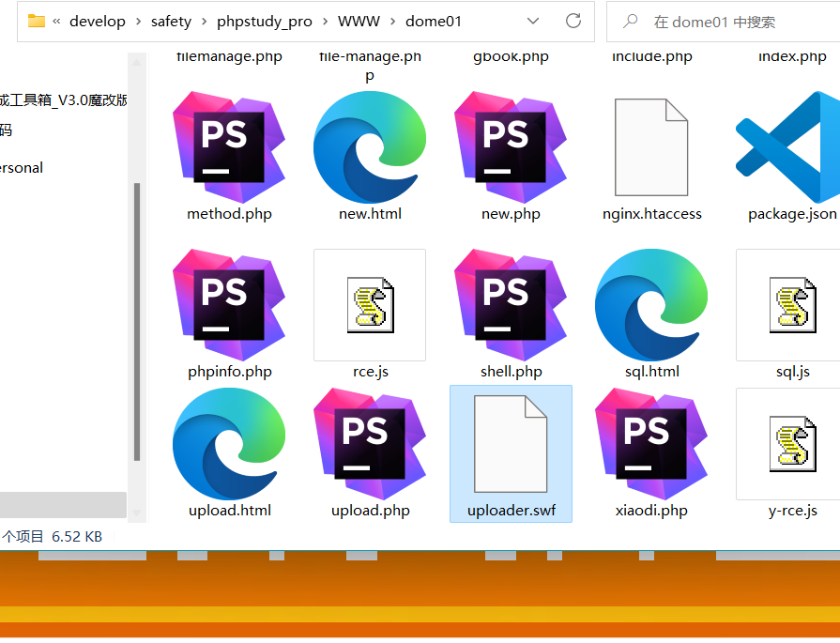
Task: Click the navigation pane vertical scrollbar thumb
Action: pyautogui.click(x=137, y=321)
